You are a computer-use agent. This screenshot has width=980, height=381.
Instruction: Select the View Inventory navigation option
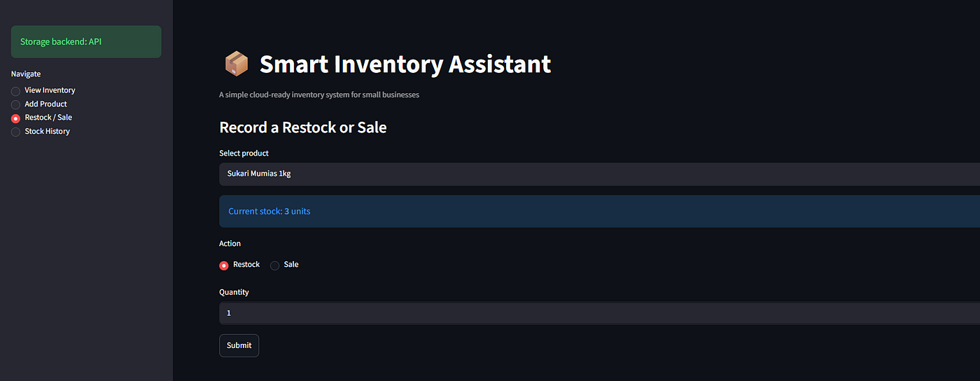[x=43, y=90]
